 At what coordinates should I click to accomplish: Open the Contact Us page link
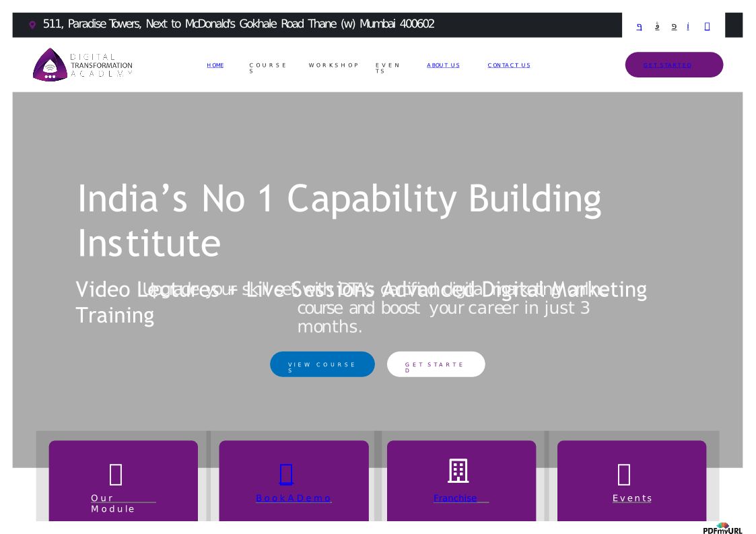click(x=509, y=65)
